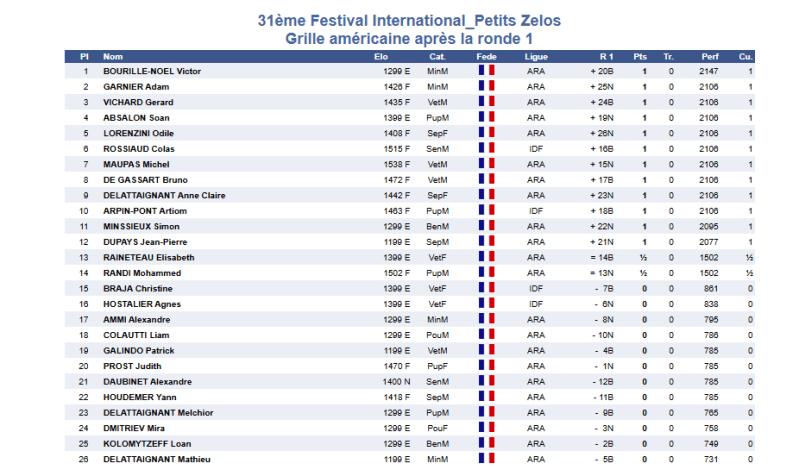The width and height of the screenshot is (799, 476).
Task: Click the French flag next to PROST Judith
Action: click(486, 366)
